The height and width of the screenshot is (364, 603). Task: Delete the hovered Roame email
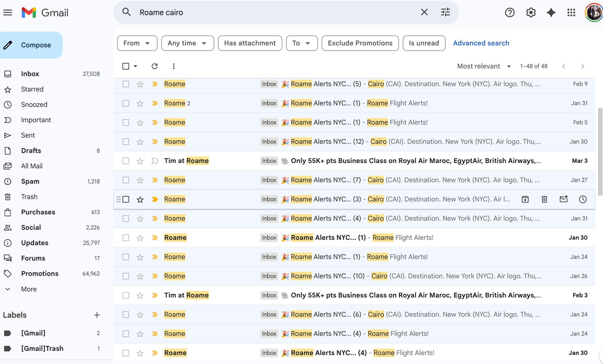544,199
